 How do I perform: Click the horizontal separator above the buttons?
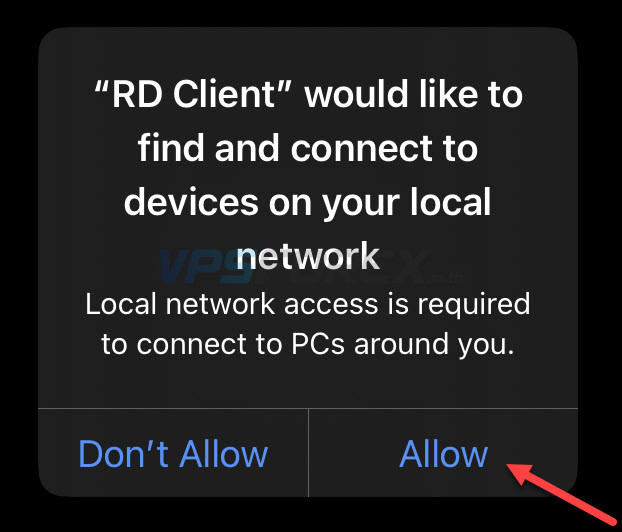pos(308,408)
